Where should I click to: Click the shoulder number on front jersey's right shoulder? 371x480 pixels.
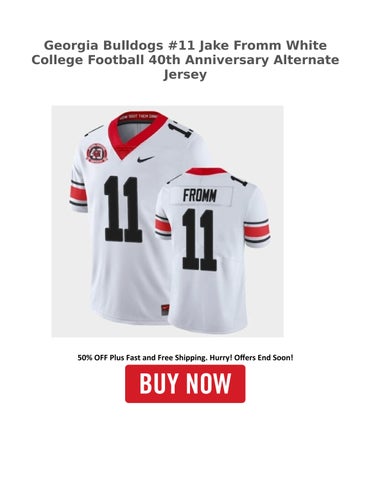point(180,129)
